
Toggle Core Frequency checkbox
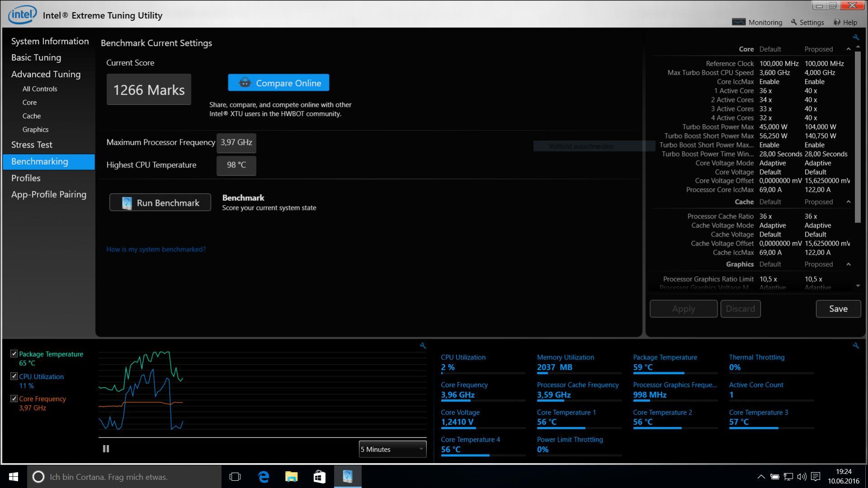coord(14,398)
